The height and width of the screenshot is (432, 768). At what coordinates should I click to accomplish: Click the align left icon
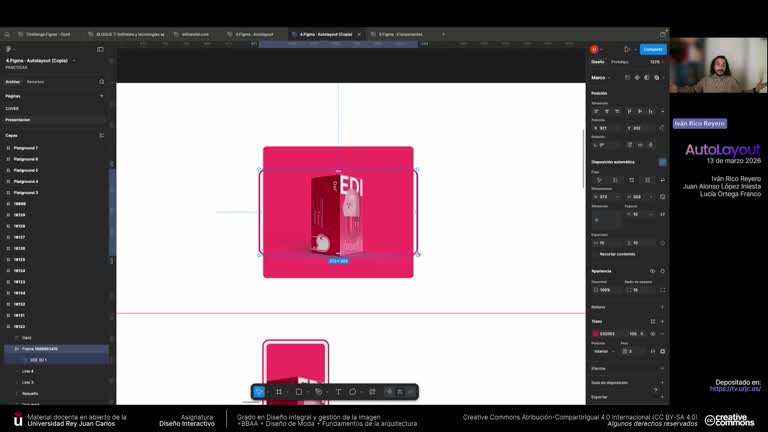(597, 112)
